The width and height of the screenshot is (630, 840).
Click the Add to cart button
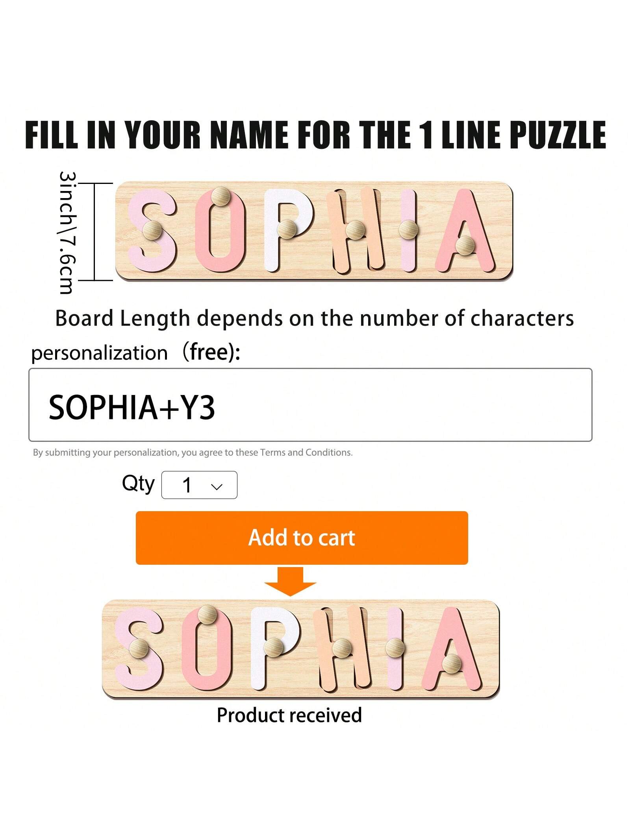point(302,538)
